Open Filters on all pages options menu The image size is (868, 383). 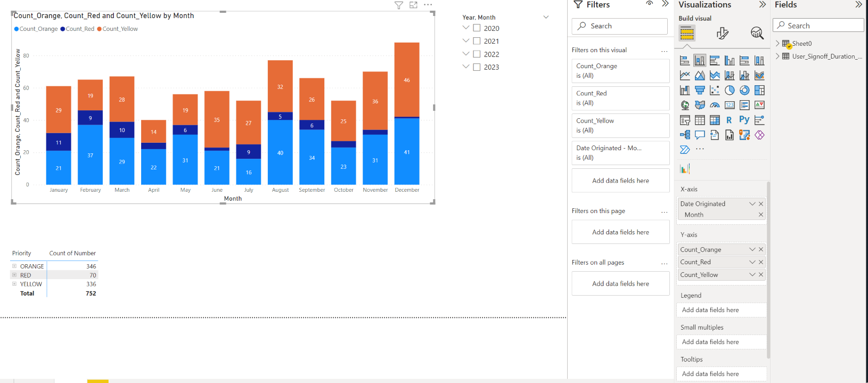pyautogui.click(x=664, y=264)
